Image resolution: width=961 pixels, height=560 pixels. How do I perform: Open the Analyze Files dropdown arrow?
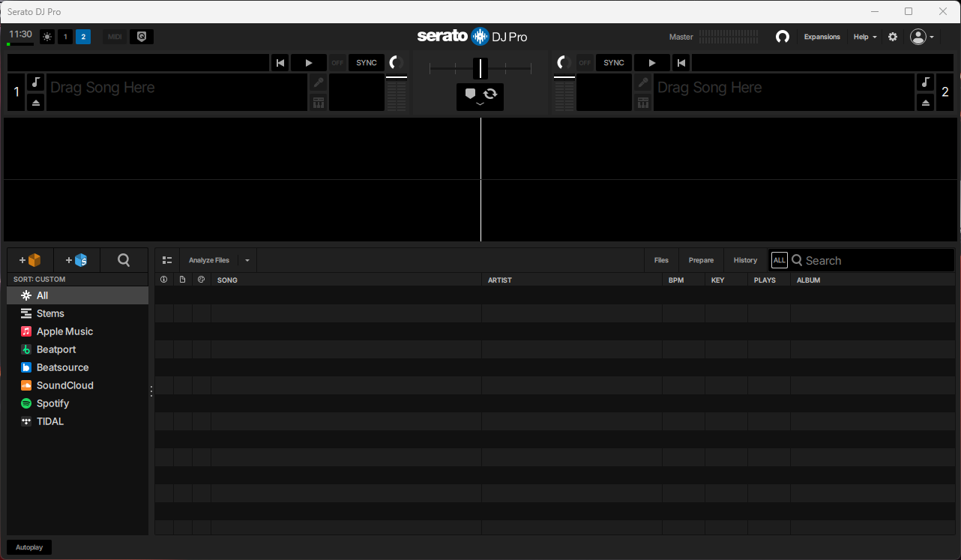[247, 260]
